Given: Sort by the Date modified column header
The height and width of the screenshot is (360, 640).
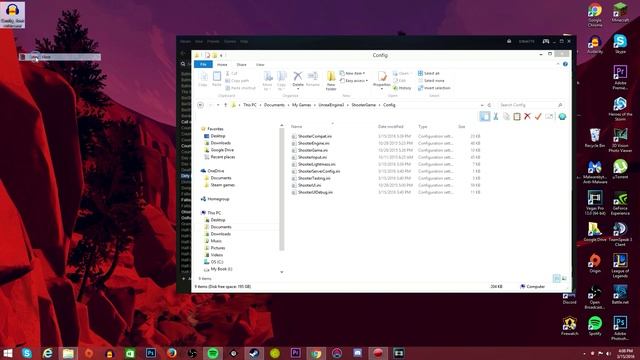Looking at the screenshot, I should pyautogui.click(x=391, y=127).
